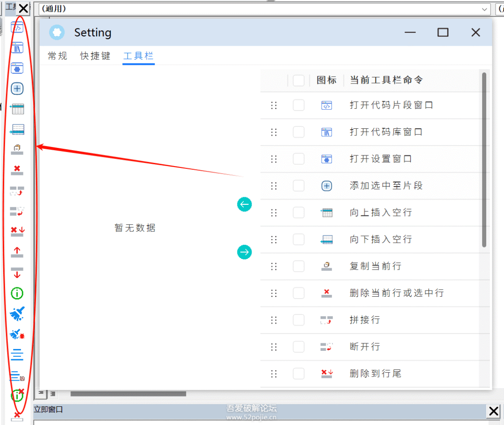Select the 工具栏 tab
Image resolution: width=504 pixels, height=425 pixels.
click(138, 56)
